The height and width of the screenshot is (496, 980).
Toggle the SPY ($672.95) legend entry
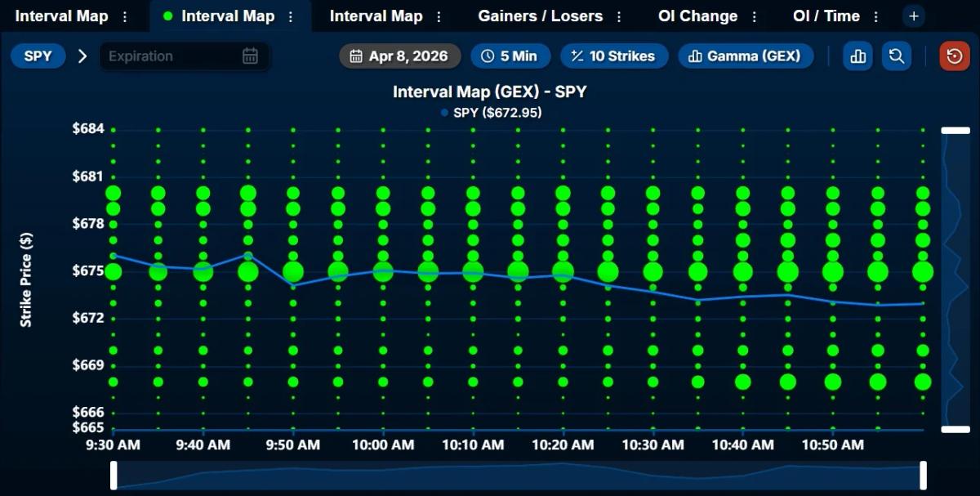[491, 112]
